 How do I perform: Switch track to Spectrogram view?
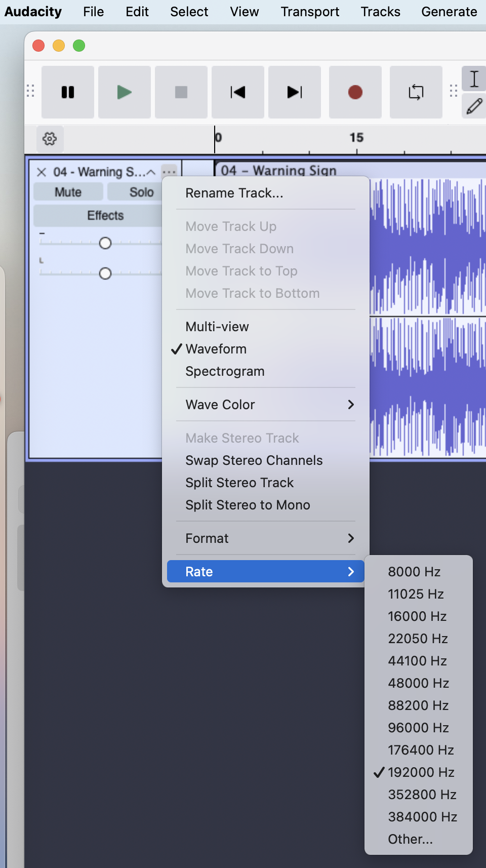pyautogui.click(x=266, y=371)
